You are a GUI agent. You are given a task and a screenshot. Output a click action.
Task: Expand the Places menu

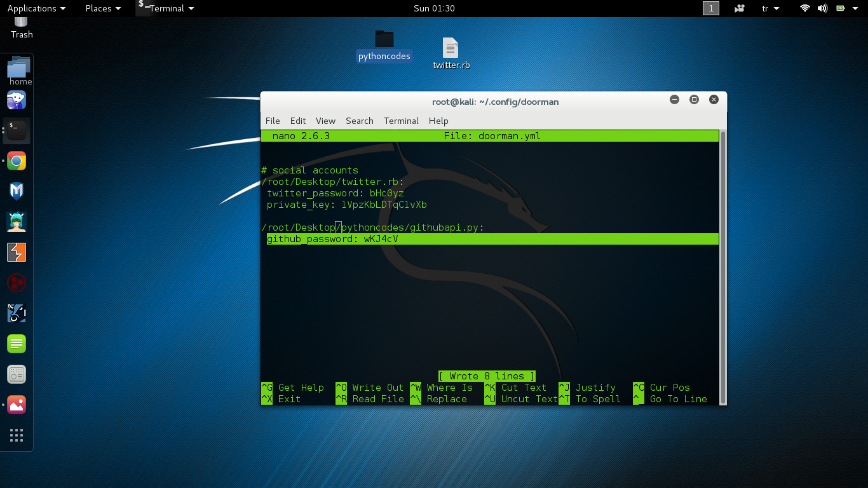pyautogui.click(x=103, y=8)
